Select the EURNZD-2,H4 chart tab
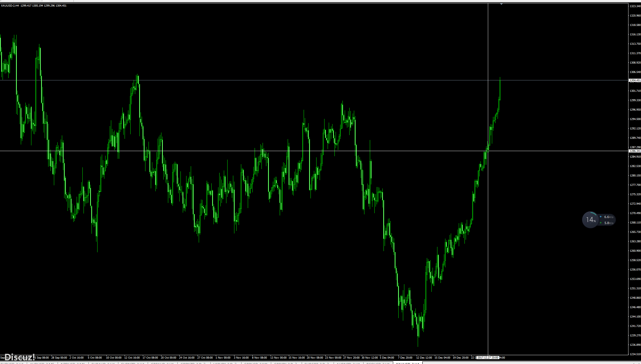This screenshot has width=641, height=364. coord(133,363)
